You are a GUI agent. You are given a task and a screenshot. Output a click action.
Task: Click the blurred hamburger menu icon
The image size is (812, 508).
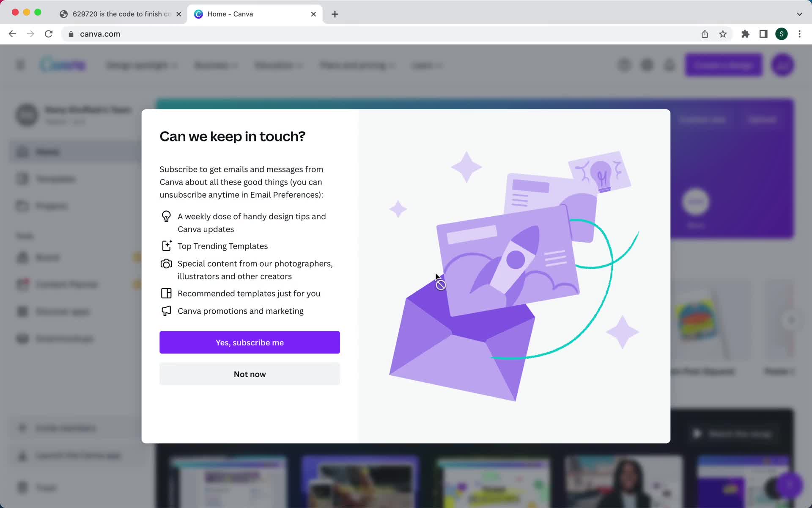tap(20, 65)
